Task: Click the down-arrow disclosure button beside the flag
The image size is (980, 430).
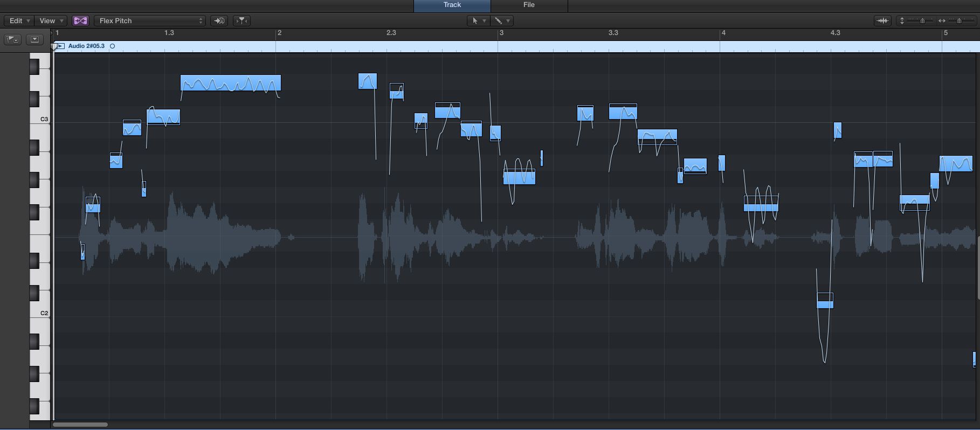Action: point(35,39)
